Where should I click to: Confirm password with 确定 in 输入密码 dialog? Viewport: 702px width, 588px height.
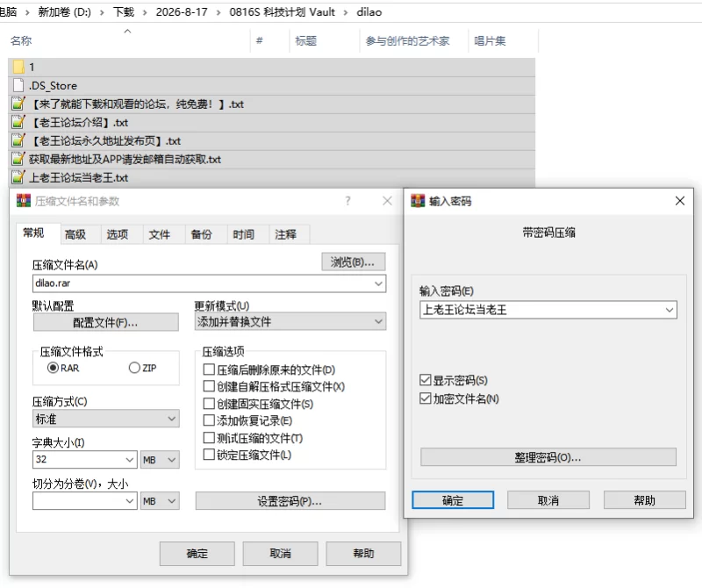pyautogui.click(x=453, y=499)
